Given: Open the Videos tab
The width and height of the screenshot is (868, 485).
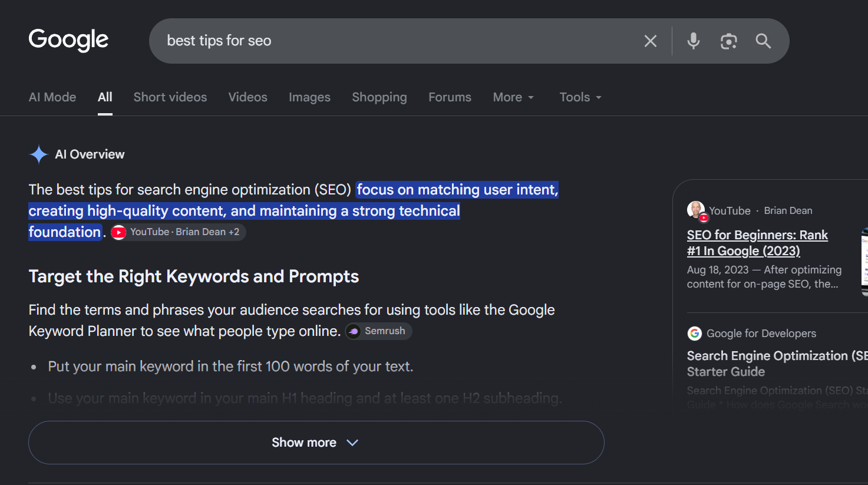Looking at the screenshot, I should (248, 97).
